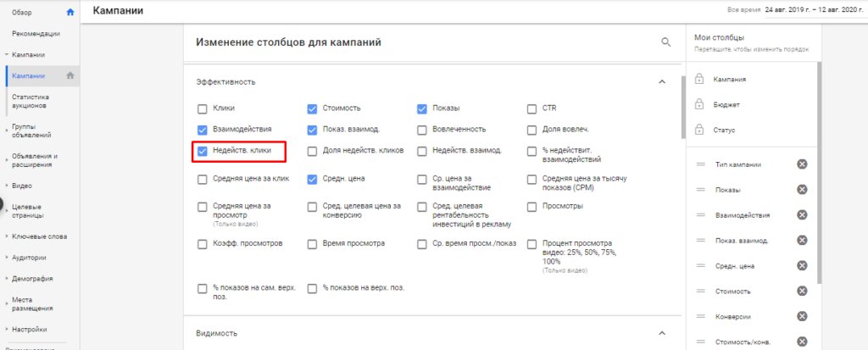Check the Средняя цена за клик box
This screenshot has height=350, width=868.
pyautogui.click(x=202, y=179)
